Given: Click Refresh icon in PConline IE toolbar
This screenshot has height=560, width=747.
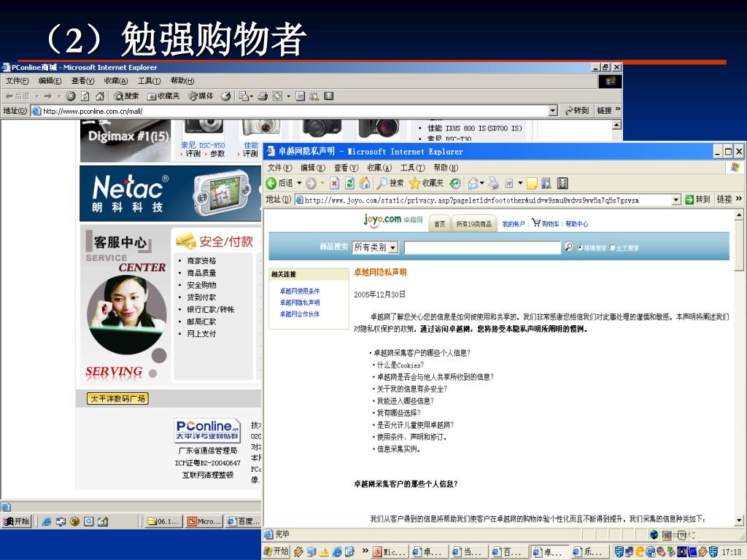Looking at the screenshot, I should pyautogui.click(x=85, y=96).
